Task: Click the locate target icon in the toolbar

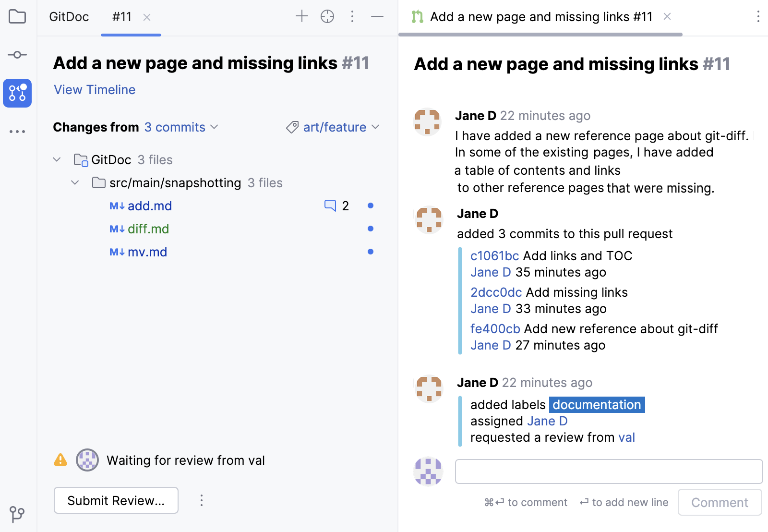Action: click(x=327, y=16)
